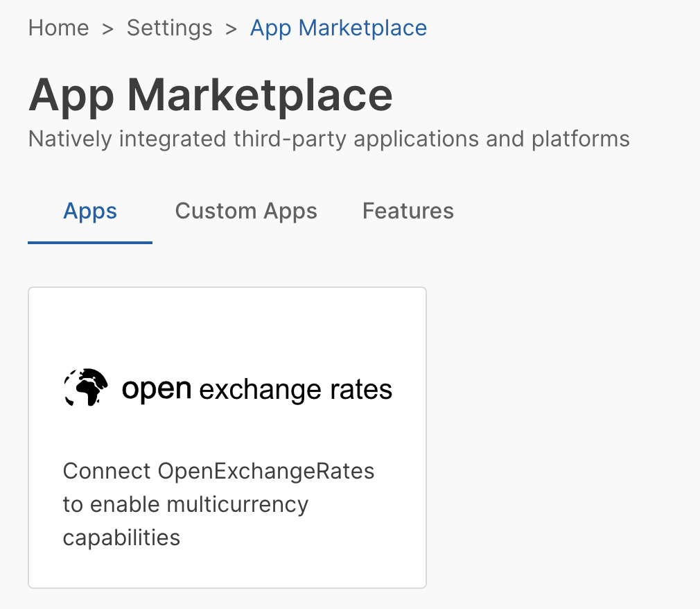Open Settings from the breadcrumb trail

click(169, 28)
